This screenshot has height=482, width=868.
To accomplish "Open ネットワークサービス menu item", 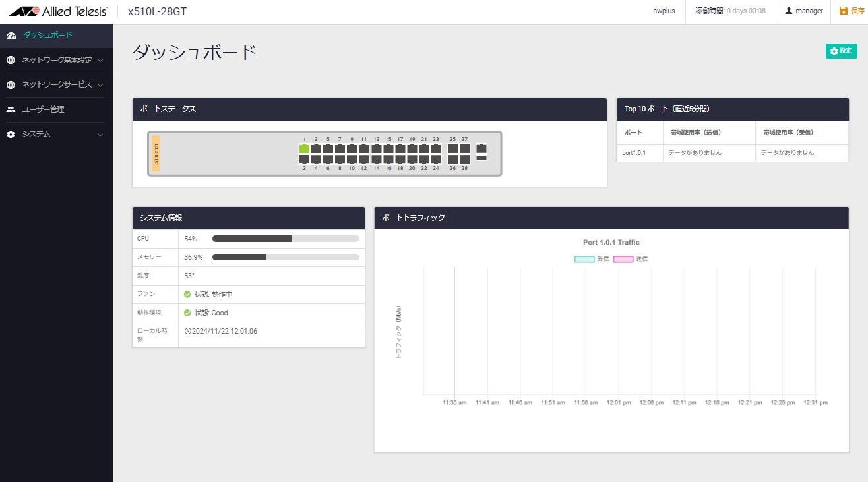I will point(56,85).
